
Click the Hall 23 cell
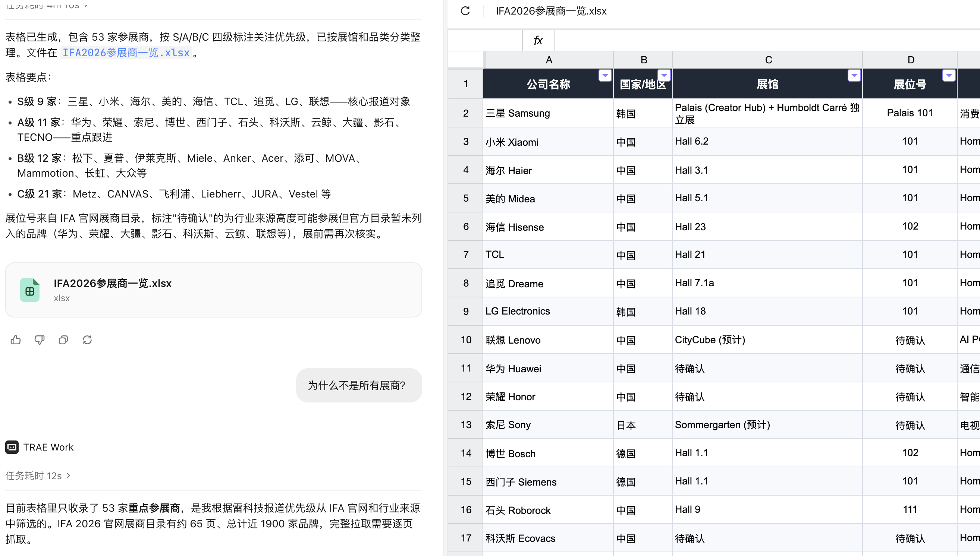[767, 227]
